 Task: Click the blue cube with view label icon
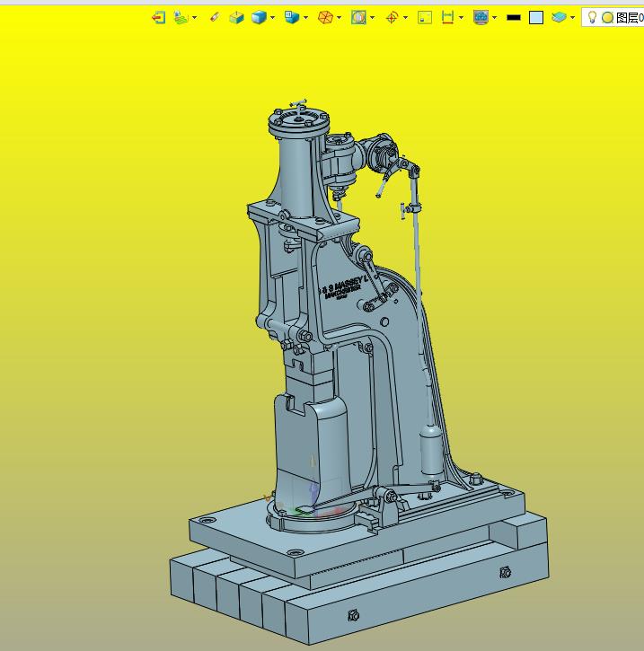(292, 17)
